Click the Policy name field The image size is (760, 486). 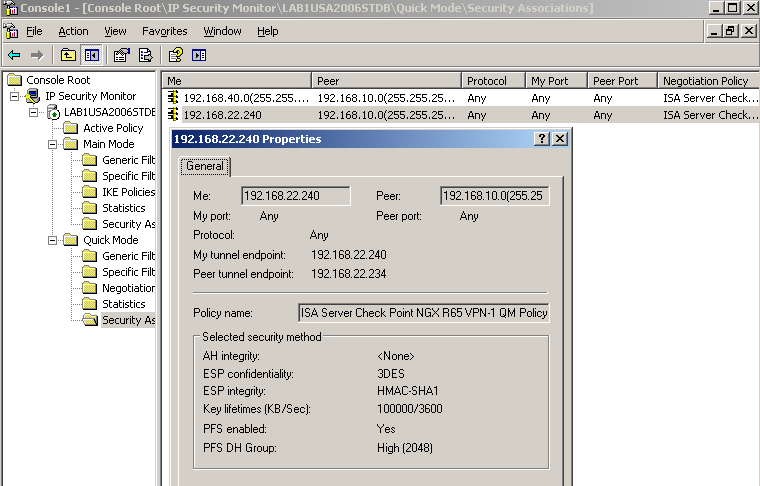pyautogui.click(x=424, y=313)
